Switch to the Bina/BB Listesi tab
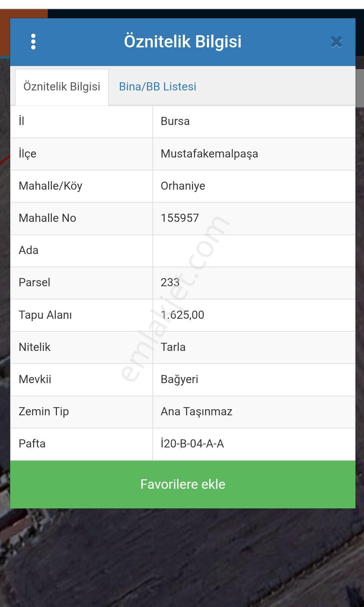The width and height of the screenshot is (364, 607). (x=157, y=87)
